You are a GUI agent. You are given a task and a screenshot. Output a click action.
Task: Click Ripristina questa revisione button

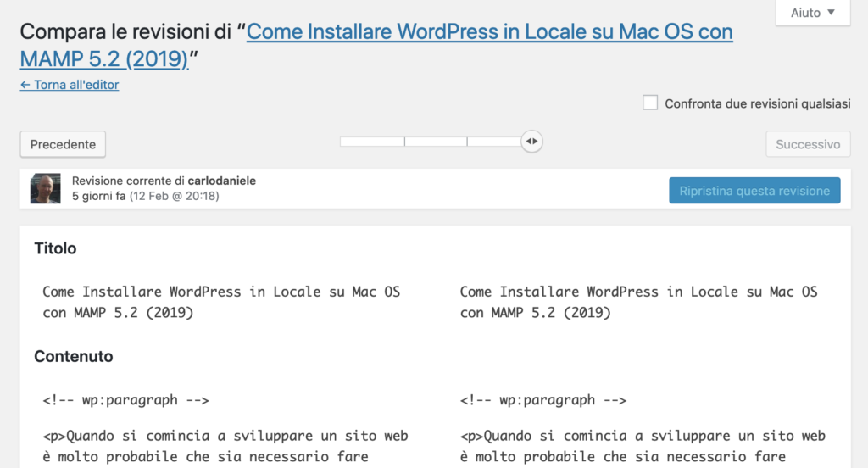[x=754, y=191]
